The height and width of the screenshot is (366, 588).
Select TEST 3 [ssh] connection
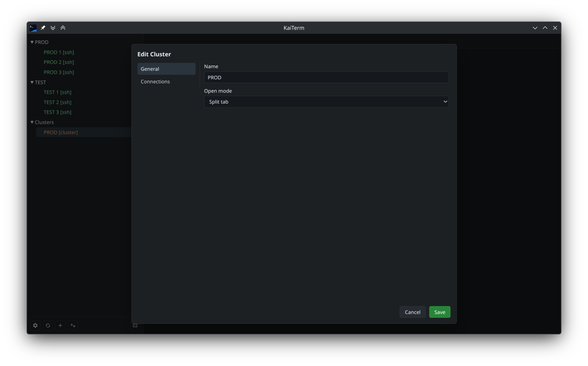click(x=57, y=112)
